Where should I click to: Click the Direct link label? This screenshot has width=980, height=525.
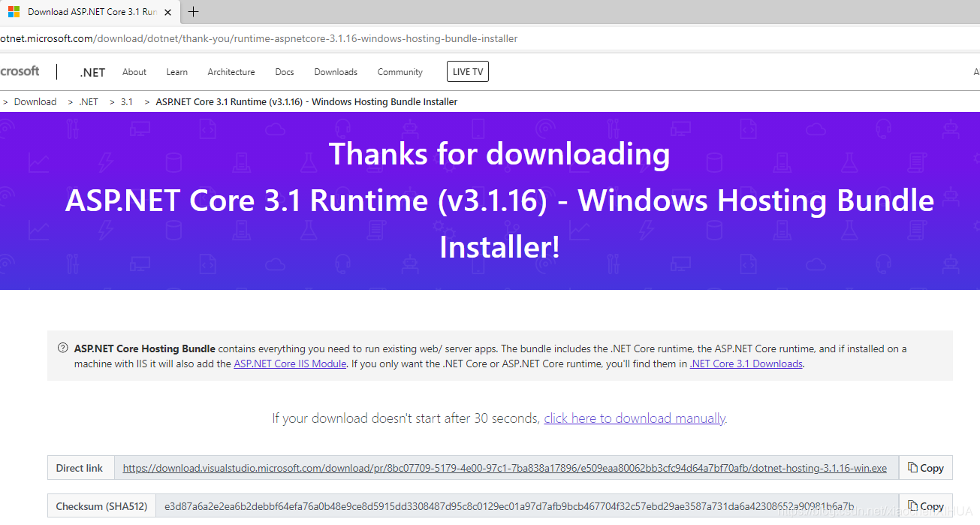(80, 468)
